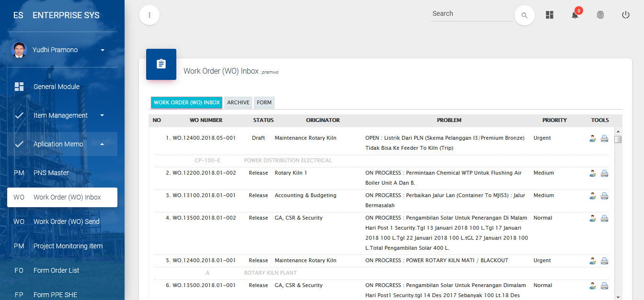Image resolution: width=644 pixels, height=300 pixels.
Task: Click print icon for WO.12400.2018.05-001
Action: (604, 139)
